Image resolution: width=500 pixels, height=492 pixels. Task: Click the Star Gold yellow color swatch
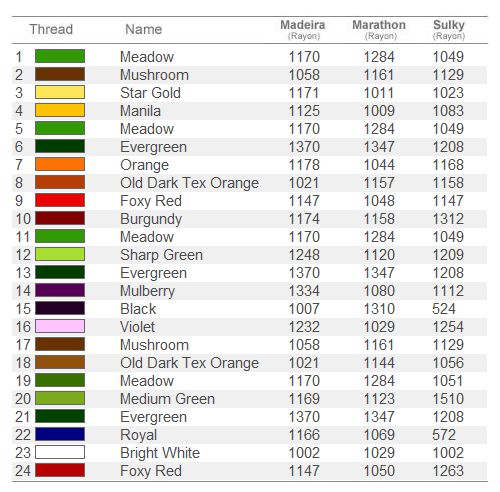pyautogui.click(x=60, y=92)
